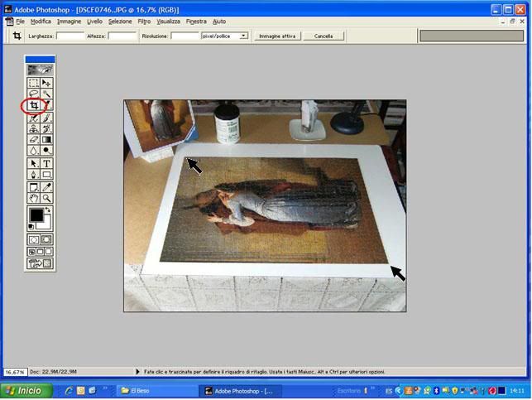Open the Filtro menu
The height and width of the screenshot is (400, 532).
click(144, 22)
